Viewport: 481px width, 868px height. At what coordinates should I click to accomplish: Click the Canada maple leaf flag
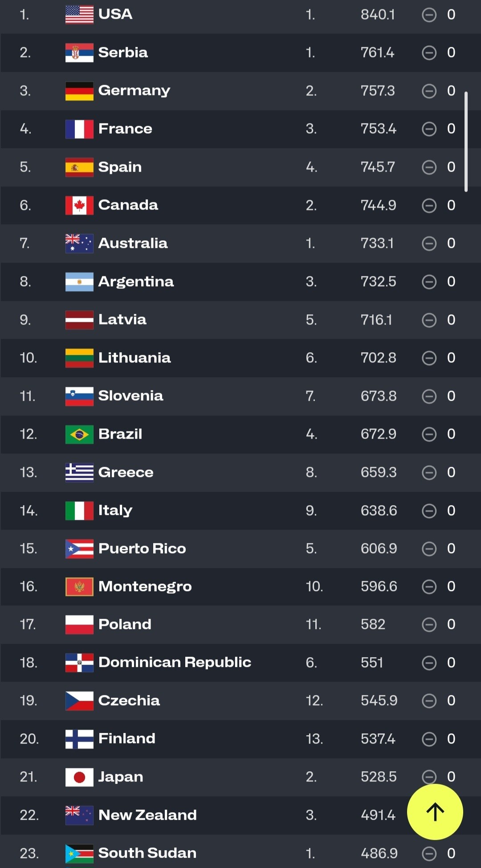(79, 205)
